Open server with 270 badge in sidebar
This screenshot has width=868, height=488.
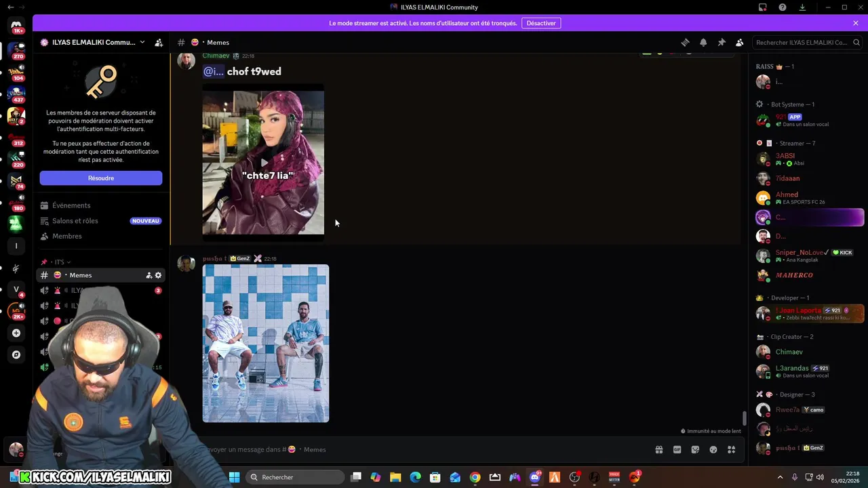pos(16,50)
